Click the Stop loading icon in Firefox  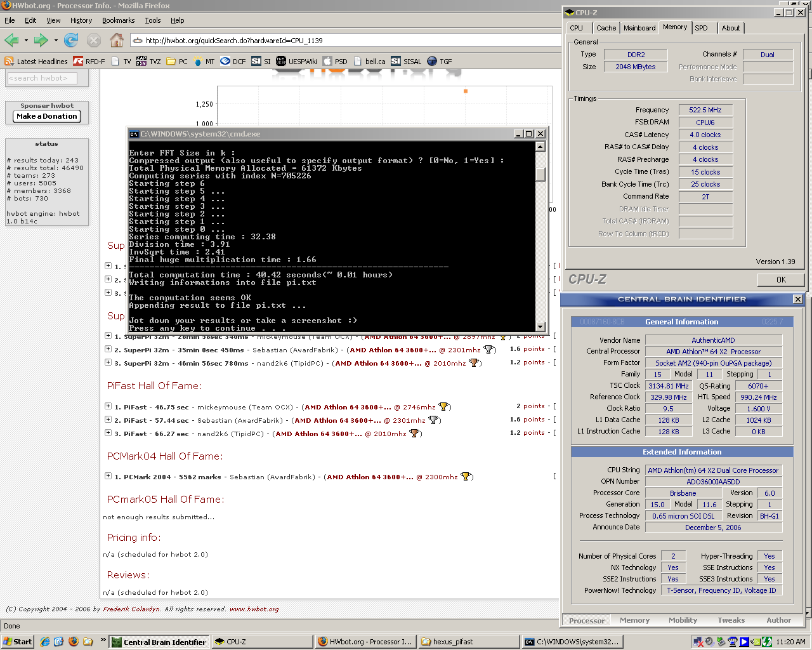coord(94,41)
